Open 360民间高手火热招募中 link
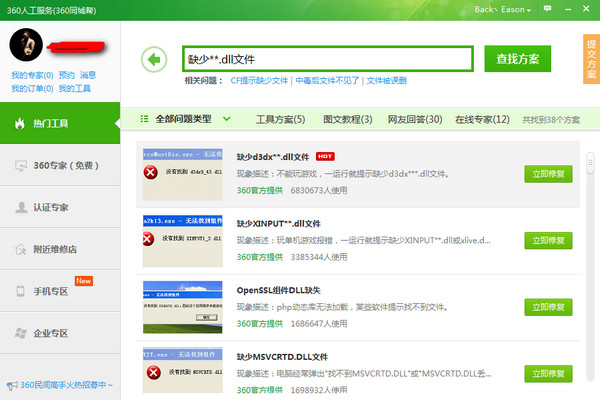This screenshot has height=400, width=600. 66,385
